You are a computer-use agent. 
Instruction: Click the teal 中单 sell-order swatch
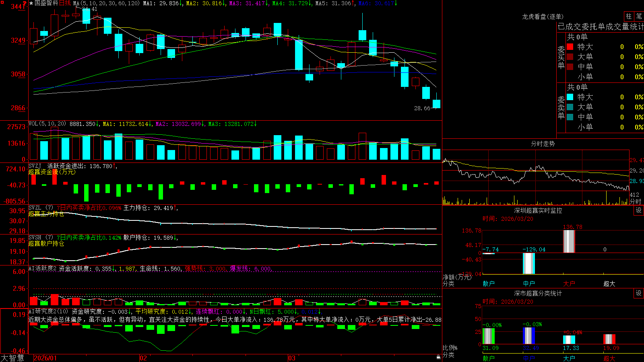pyautogui.click(x=570, y=117)
